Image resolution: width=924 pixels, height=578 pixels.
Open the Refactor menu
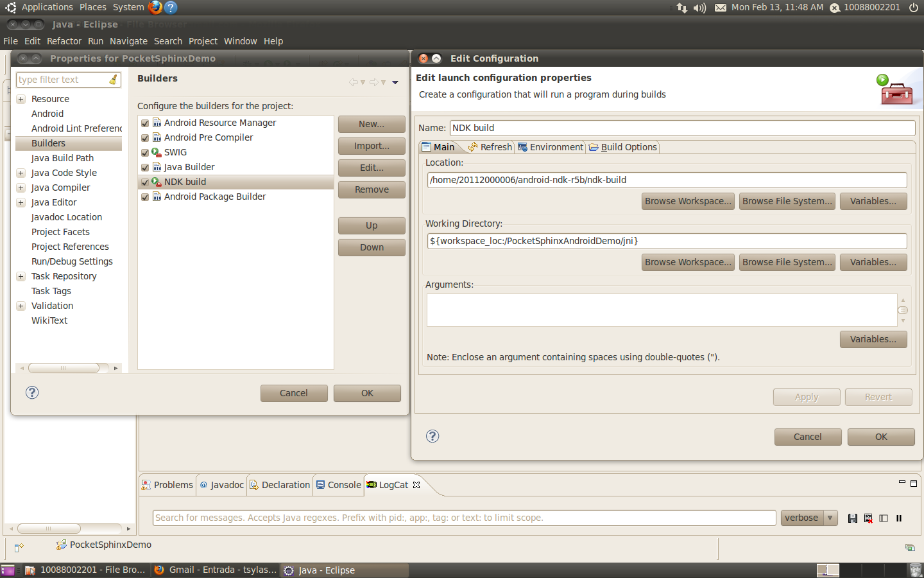64,41
